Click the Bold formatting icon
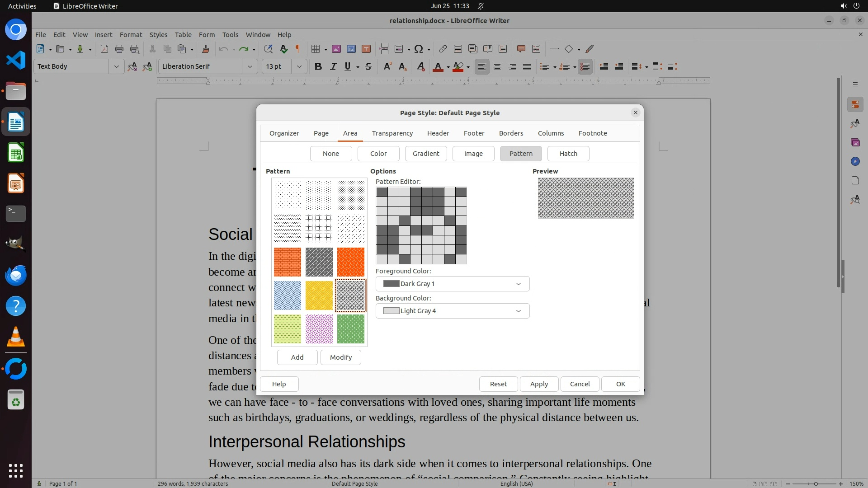The image size is (868, 488). click(318, 66)
